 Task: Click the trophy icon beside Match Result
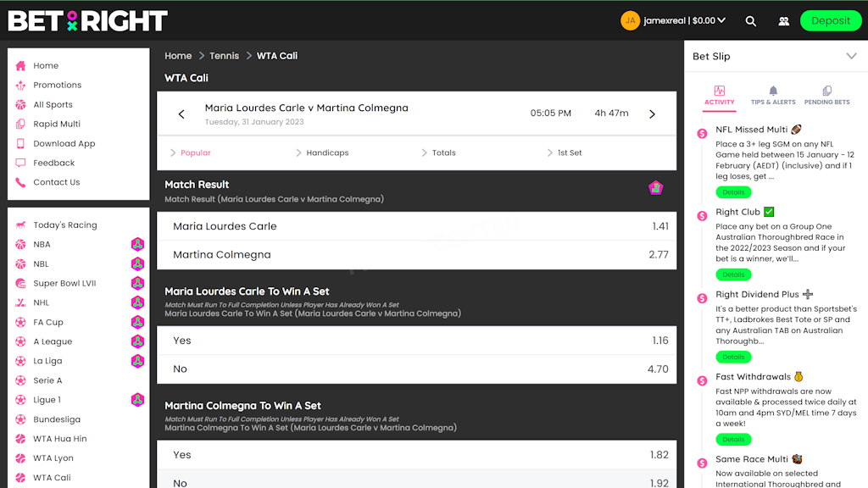coord(656,189)
